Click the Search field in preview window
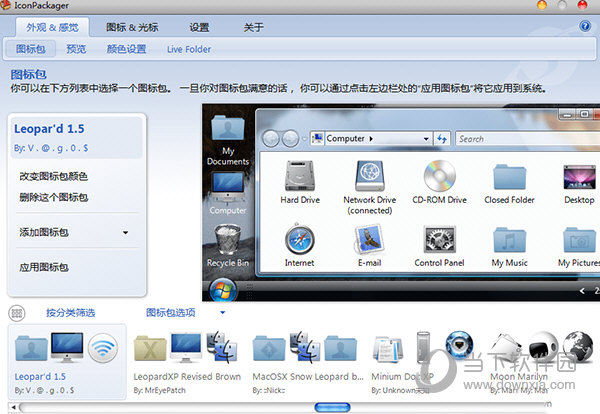This screenshot has height=414, width=600. point(527,139)
